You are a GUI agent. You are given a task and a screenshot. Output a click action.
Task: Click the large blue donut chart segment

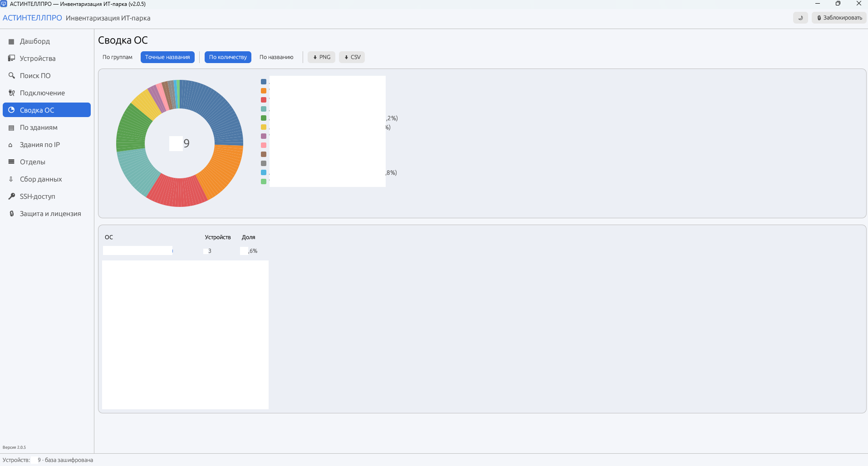[x=216, y=109]
